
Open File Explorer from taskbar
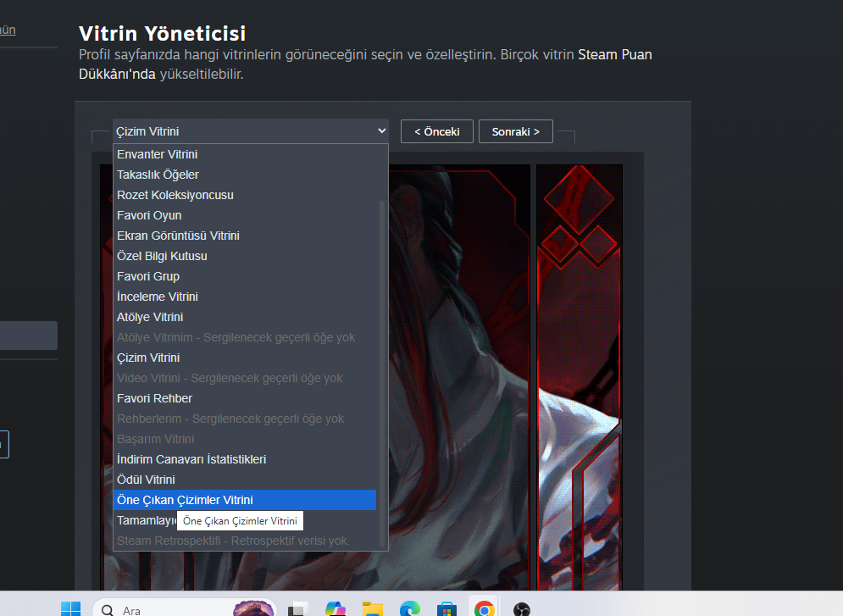pos(373,609)
